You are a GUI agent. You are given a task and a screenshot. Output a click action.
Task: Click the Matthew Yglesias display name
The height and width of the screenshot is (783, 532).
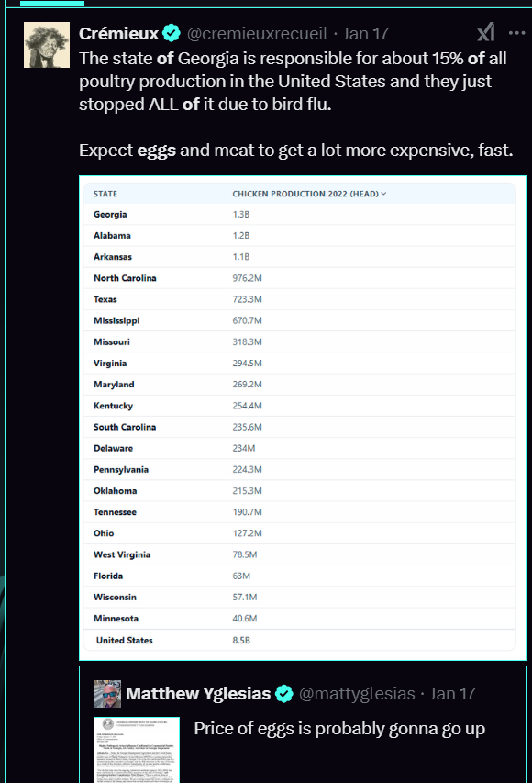coord(198,694)
